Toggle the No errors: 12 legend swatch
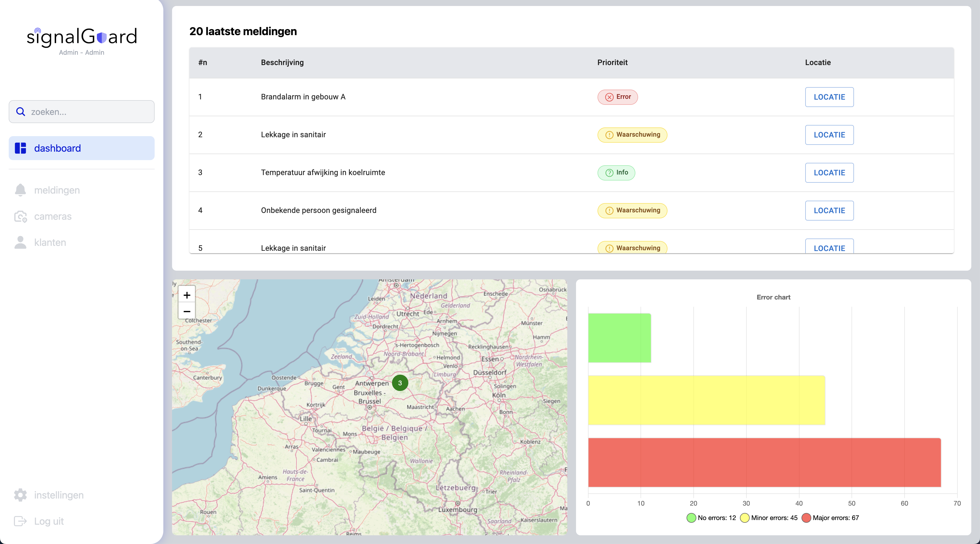 pyautogui.click(x=691, y=518)
